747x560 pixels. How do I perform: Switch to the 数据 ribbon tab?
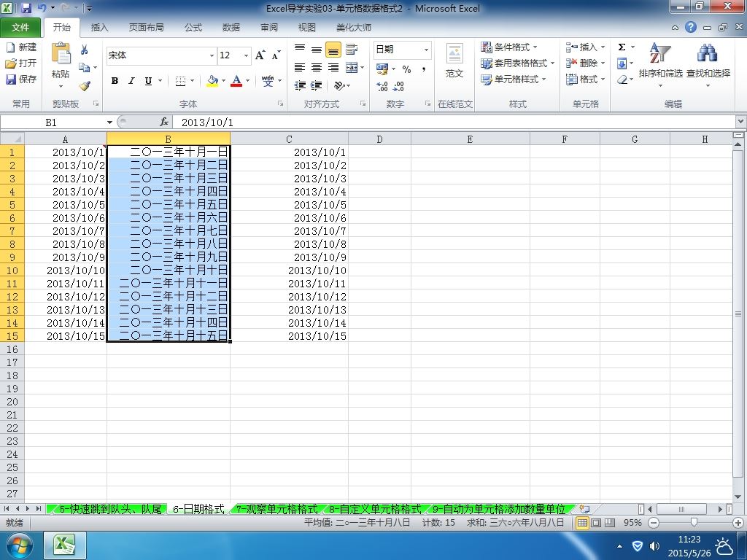pos(231,28)
